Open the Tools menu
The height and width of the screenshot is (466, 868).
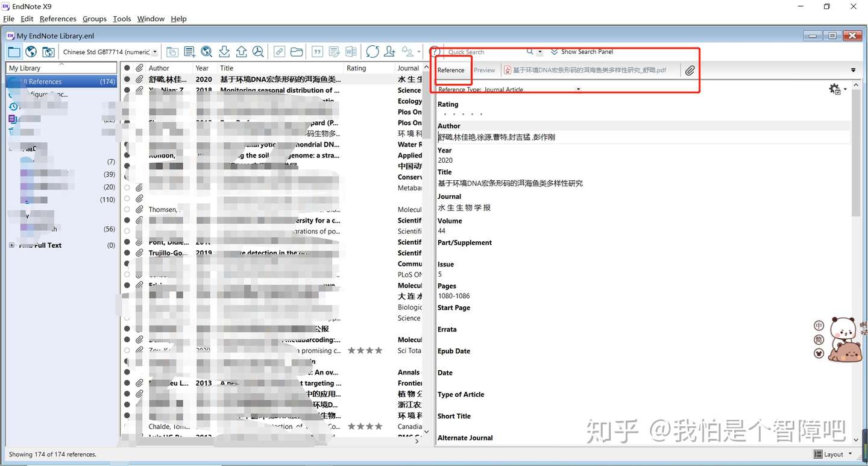click(122, 19)
